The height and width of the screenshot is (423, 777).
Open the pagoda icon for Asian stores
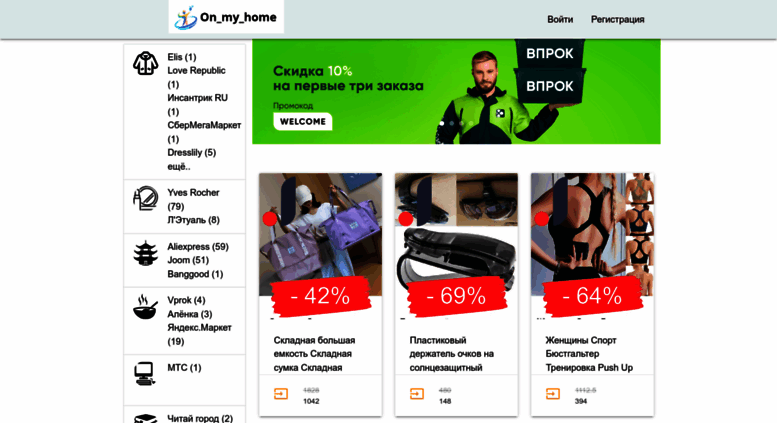pos(145,253)
